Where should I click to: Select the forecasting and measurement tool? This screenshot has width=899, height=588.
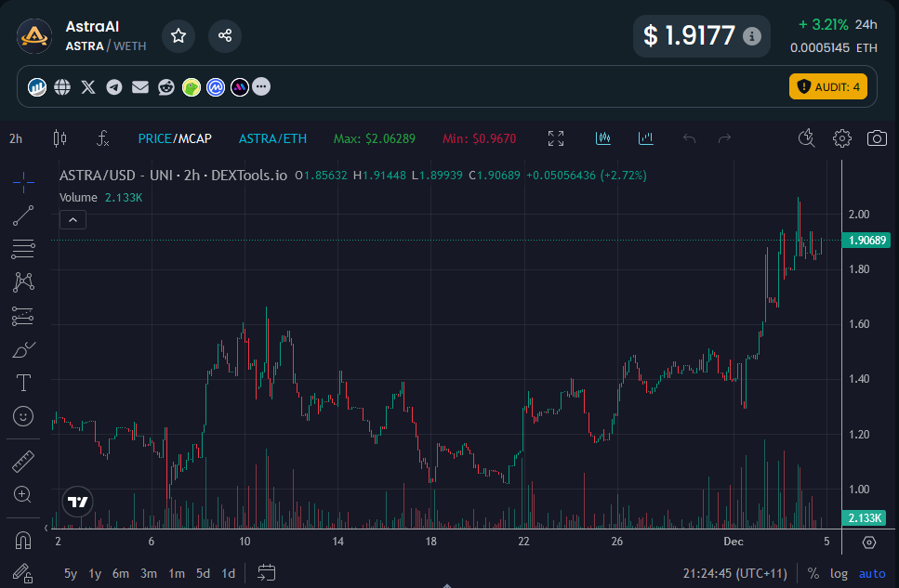pos(23,316)
